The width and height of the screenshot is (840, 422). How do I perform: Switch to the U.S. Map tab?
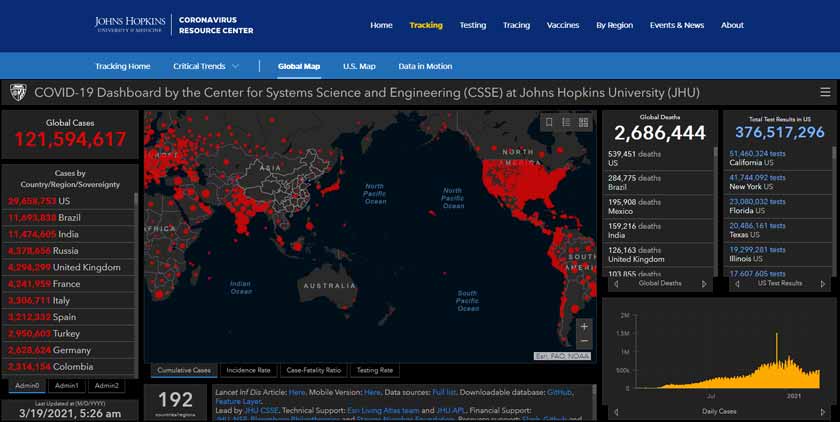tap(359, 66)
